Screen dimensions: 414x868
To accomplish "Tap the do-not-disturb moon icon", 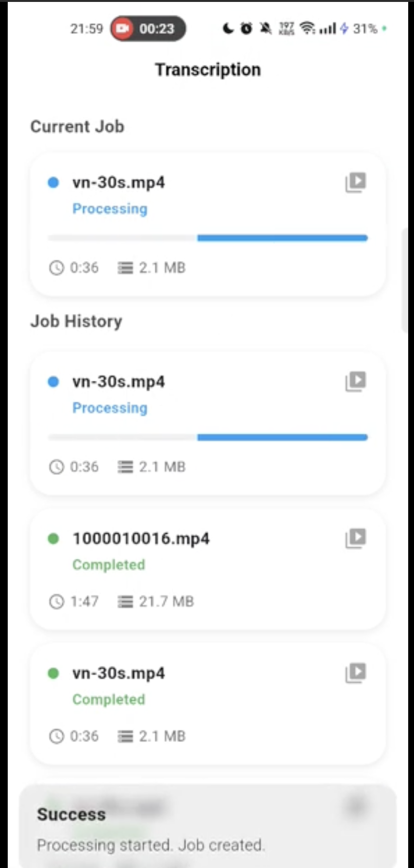I will 228,29.
